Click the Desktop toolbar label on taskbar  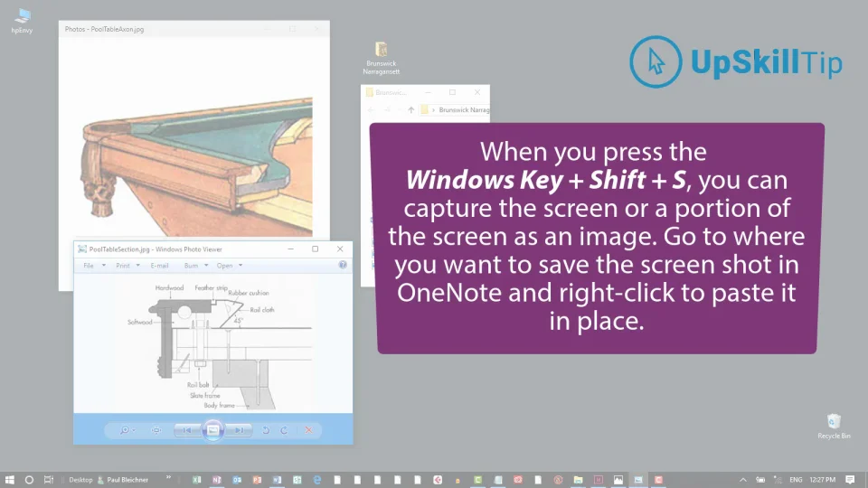[x=80, y=480]
